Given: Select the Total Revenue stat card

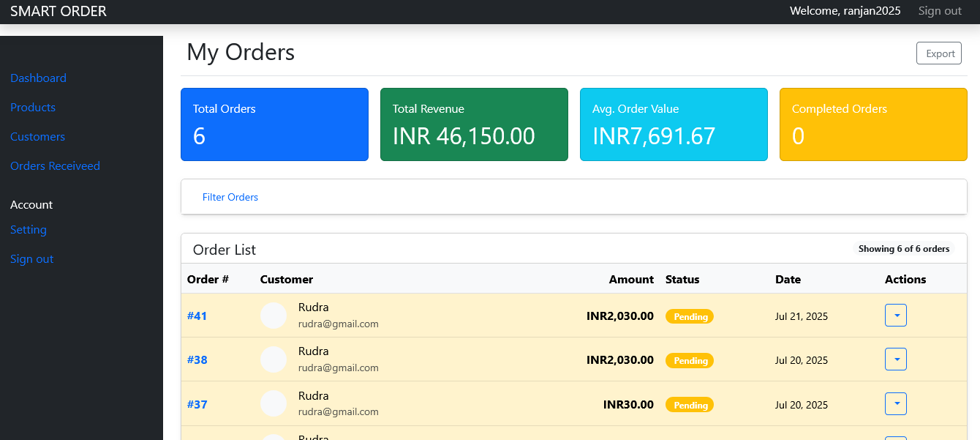Looking at the screenshot, I should 474,124.
